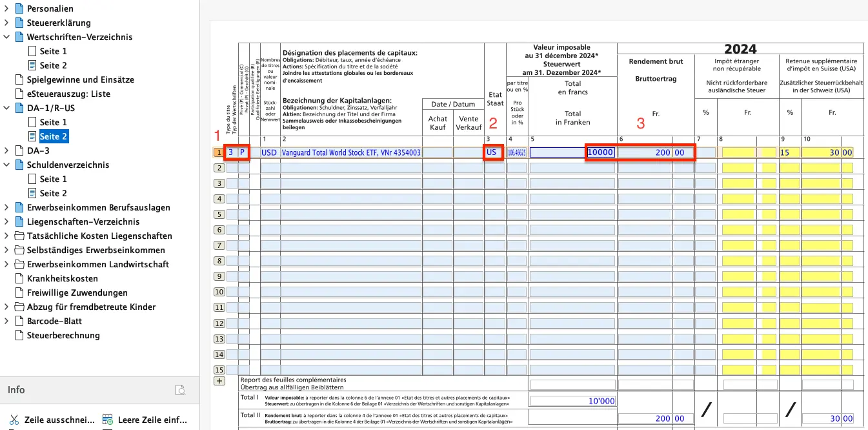Viewport: 868px width, 430px height.
Task: Click the Leere Zeile einfügen table icon
Action: click(108, 420)
